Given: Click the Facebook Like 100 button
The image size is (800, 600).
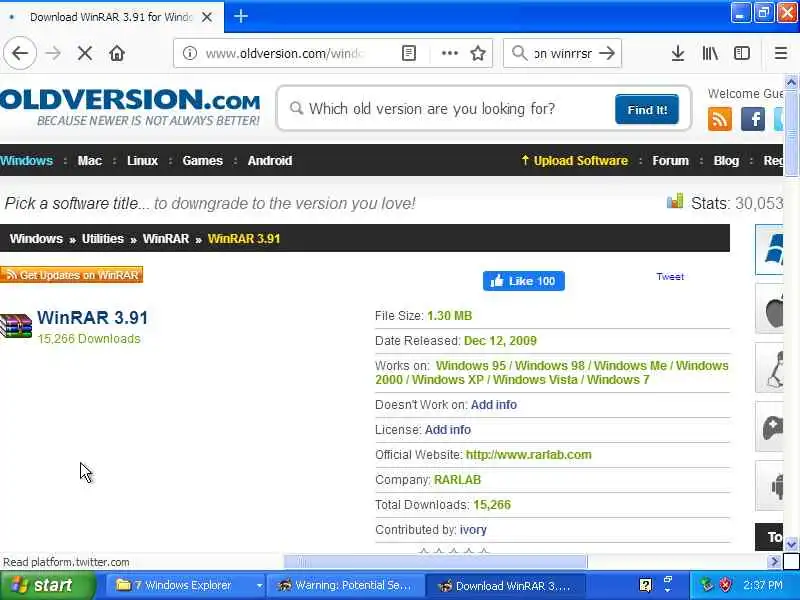Looking at the screenshot, I should [x=524, y=281].
